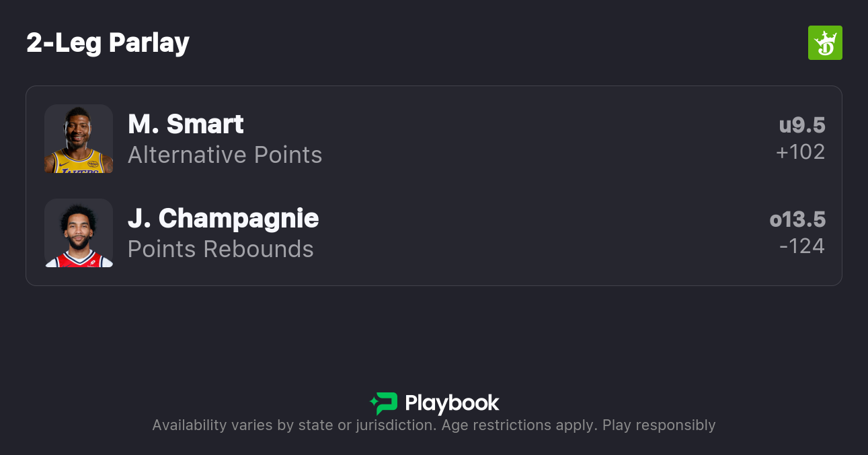Select the J. Champagnie player name
The width and height of the screenshot is (868, 455).
coord(223,219)
